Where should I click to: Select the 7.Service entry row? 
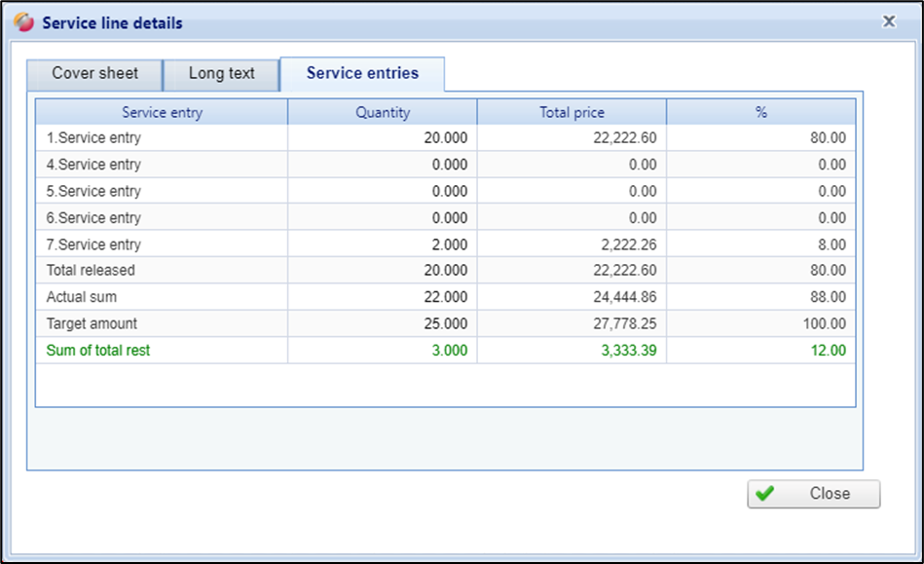click(93, 244)
